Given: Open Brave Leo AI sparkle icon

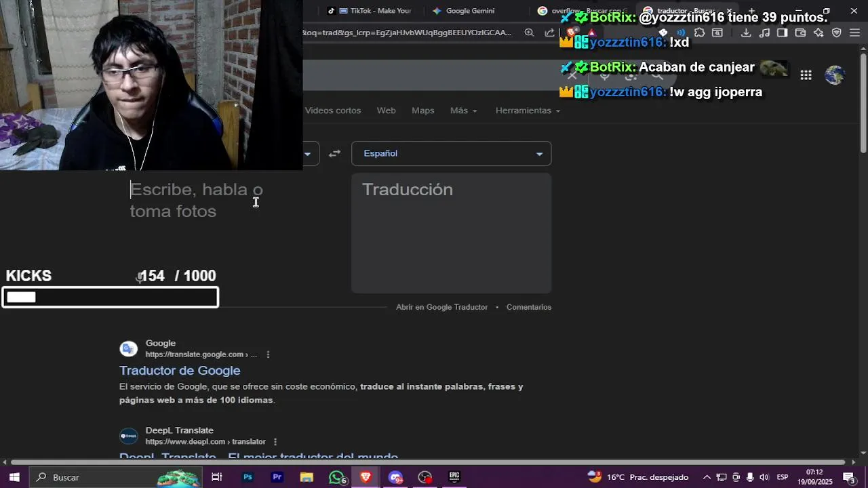Looking at the screenshot, I should (818, 33).
